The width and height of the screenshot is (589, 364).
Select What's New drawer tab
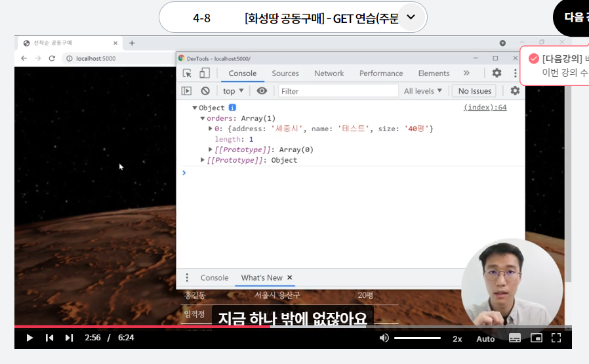262,277
